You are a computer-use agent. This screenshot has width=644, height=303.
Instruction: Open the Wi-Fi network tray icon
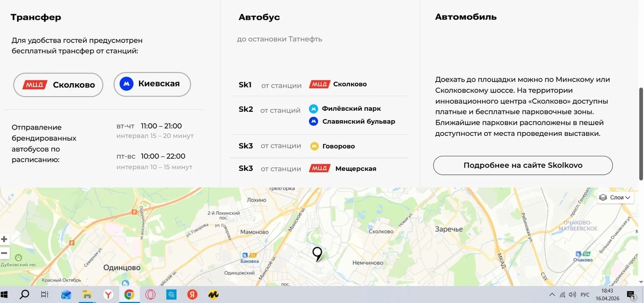562,295
